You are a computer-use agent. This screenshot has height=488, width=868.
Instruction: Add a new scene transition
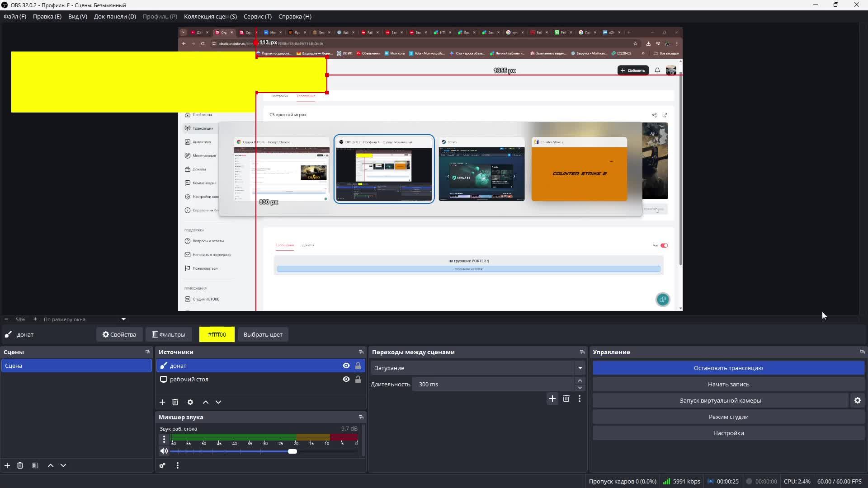click(x=552, y=399)
